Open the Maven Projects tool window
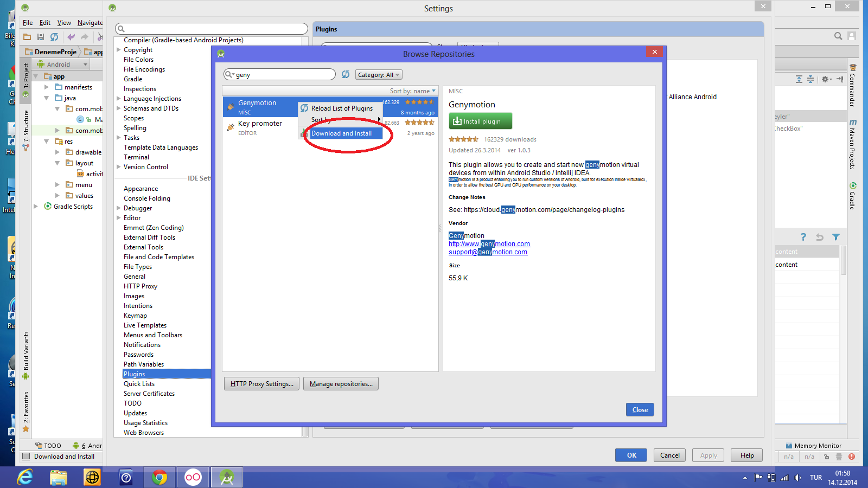Screen dimensions: 868x488 click(852, 144)
